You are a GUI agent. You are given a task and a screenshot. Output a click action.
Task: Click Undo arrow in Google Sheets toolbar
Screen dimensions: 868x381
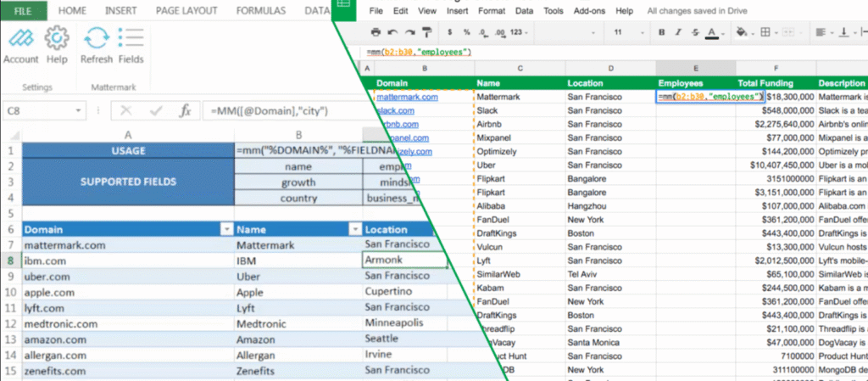392,33
